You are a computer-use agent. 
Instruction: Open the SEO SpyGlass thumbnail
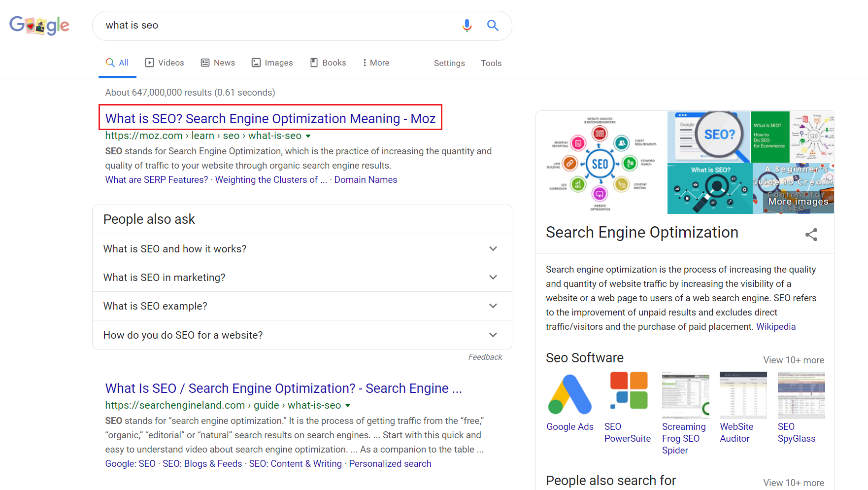point(801,394)
